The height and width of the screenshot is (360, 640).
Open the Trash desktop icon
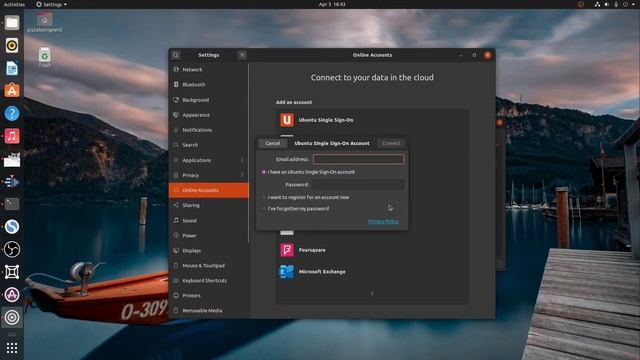point(44,57)
